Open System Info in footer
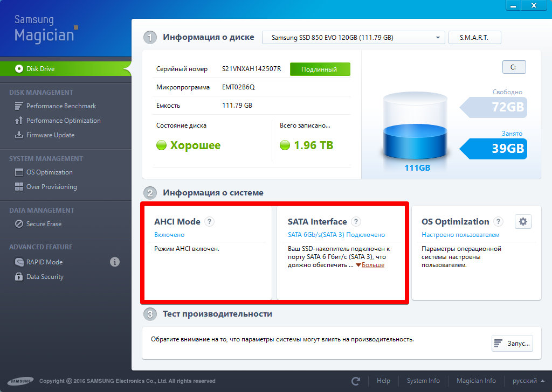 [x=423, y=381]
